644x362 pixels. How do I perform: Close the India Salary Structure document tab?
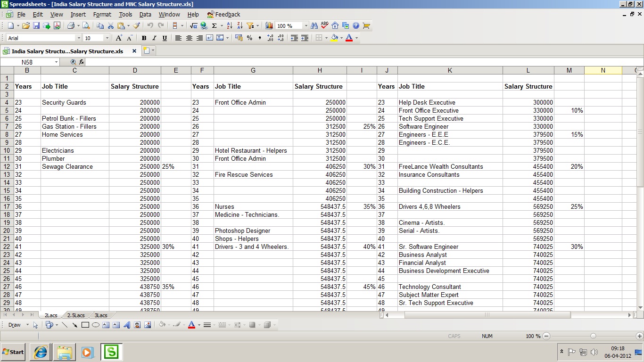[134, 51]
